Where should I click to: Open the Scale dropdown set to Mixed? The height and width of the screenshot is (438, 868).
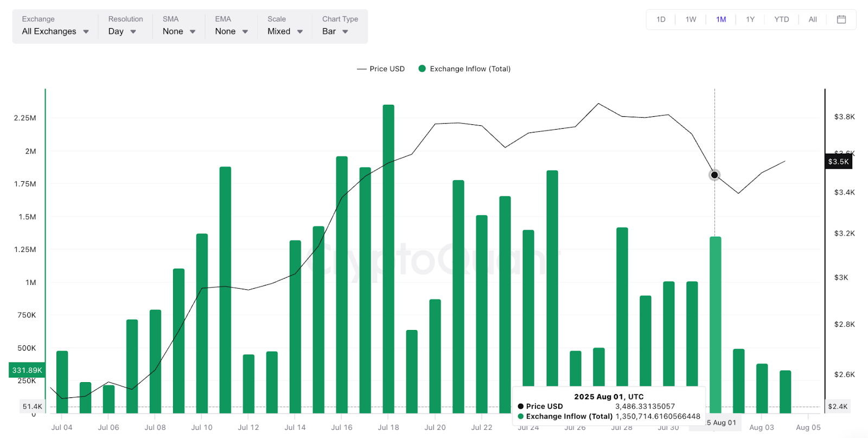285,31
